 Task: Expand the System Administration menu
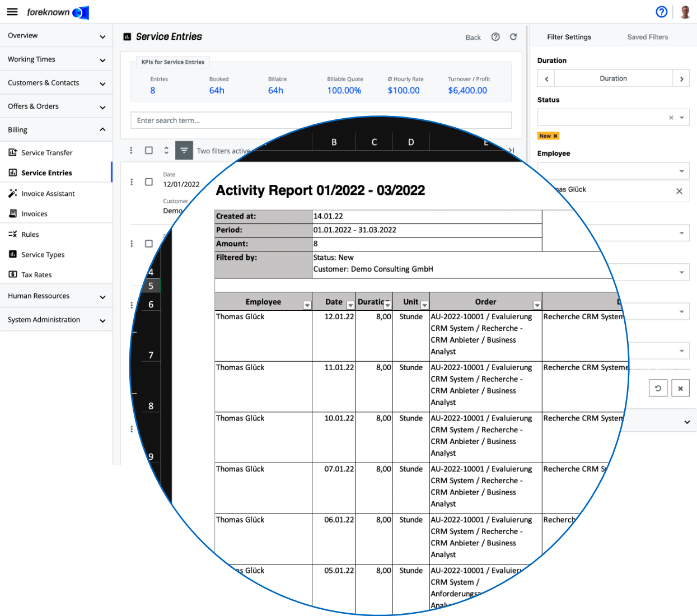[56, 320]
